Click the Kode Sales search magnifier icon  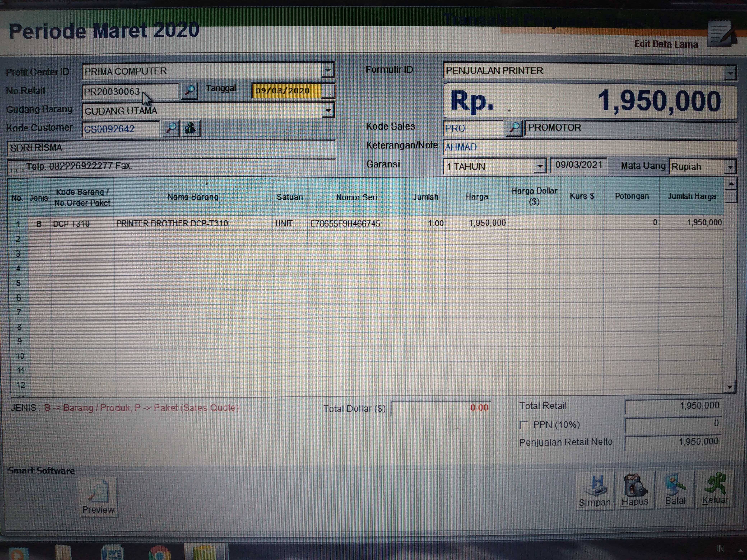click(514, 128)
